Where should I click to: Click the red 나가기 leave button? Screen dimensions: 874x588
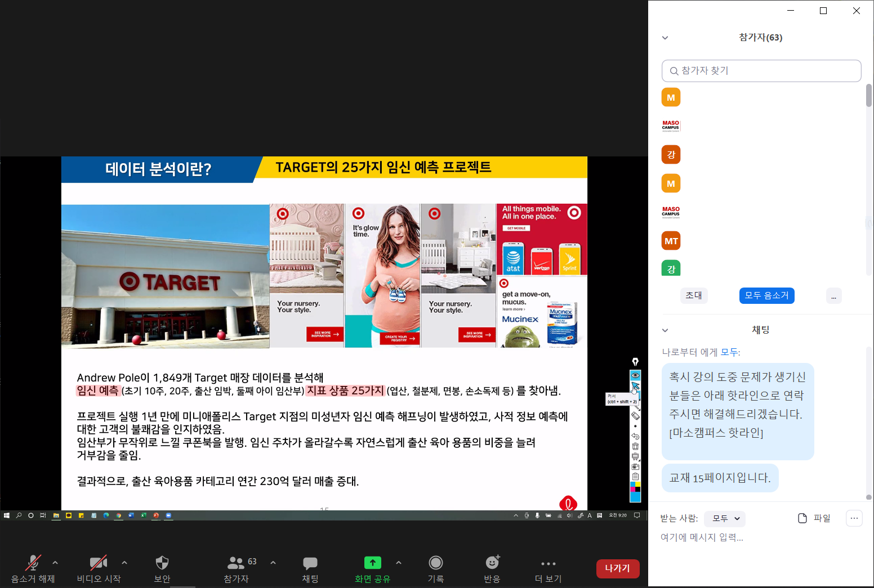[617, 568]
